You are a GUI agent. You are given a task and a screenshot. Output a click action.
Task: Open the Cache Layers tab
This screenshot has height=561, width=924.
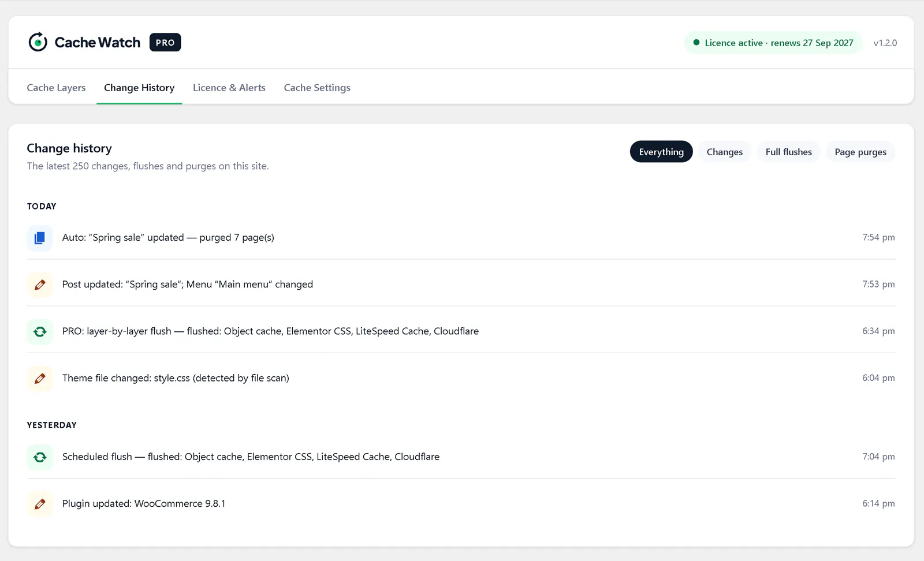[x=56, y=88]
